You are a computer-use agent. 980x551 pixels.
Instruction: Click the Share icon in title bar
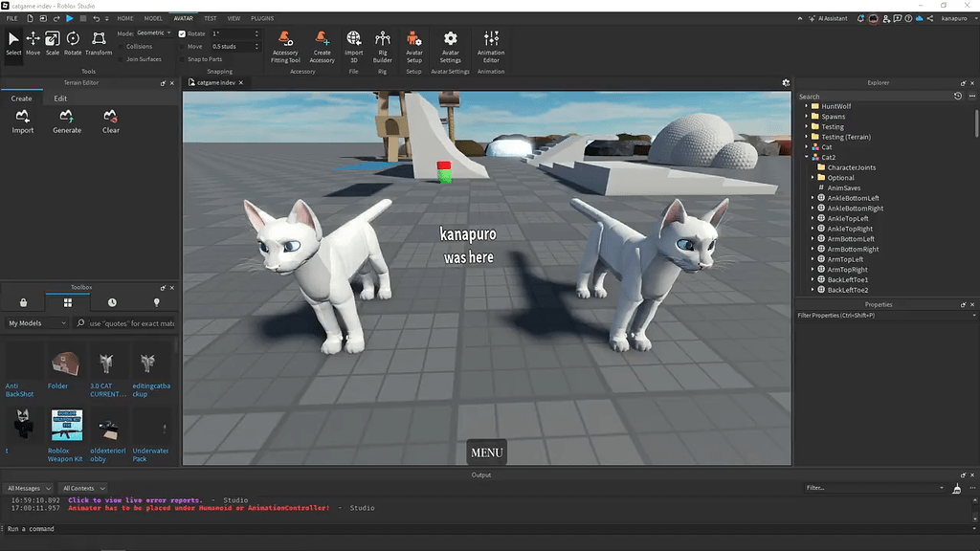pyautogui.click(x=930, y=19)
